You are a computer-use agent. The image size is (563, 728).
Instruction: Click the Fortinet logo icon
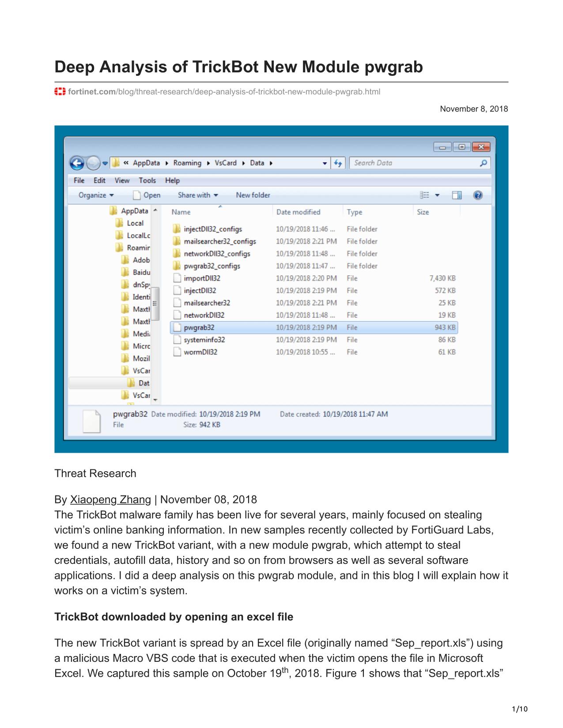pos(60,91)
